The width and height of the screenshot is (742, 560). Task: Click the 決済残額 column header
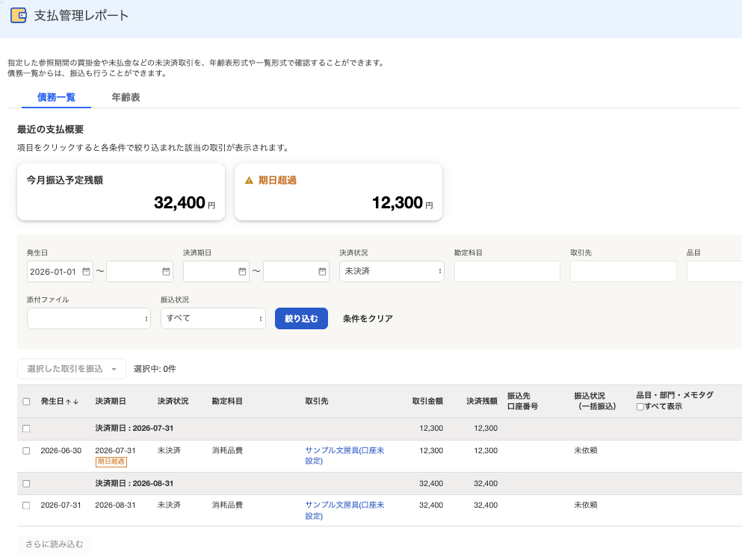(x=482, y=401)
